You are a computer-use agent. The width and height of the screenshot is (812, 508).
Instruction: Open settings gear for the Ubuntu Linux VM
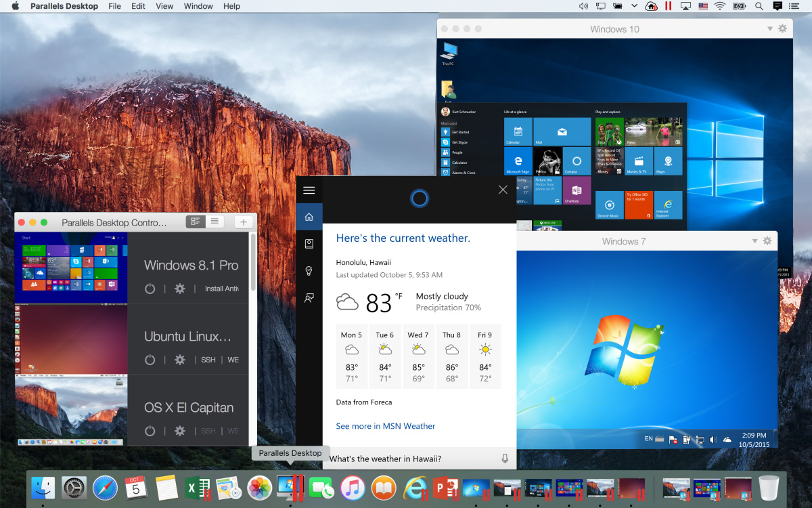click(x=179, y=360)
